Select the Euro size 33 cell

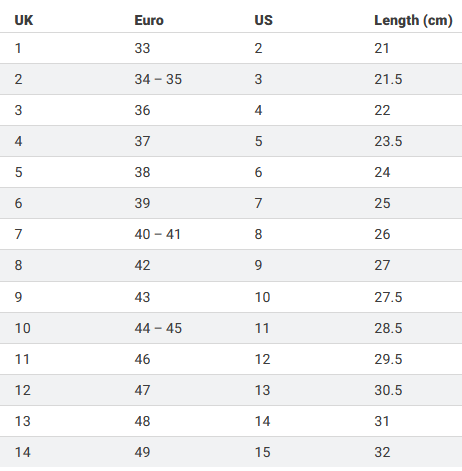[142, 48]
